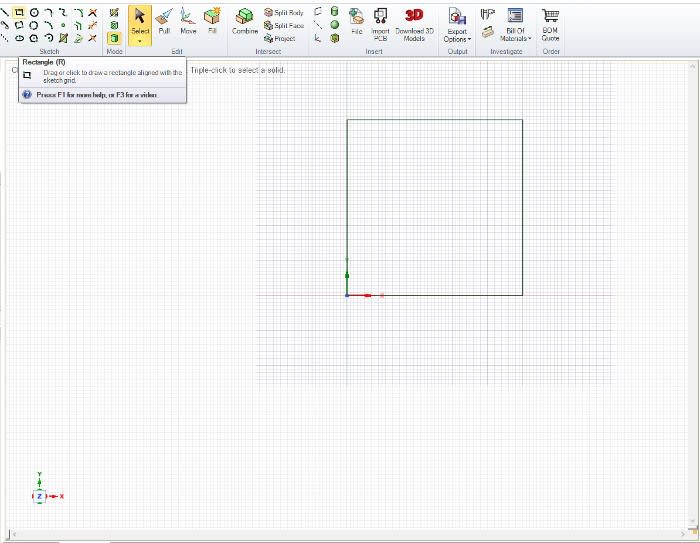Image resolution: width=700 pixels, height=543 pixels.
Task: Click the 'Intersect' group label
Action: click(x=268, y=51)
